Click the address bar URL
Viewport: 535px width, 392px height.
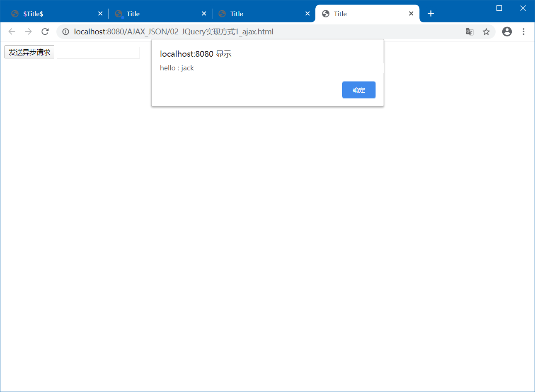(x=174, y=32)
